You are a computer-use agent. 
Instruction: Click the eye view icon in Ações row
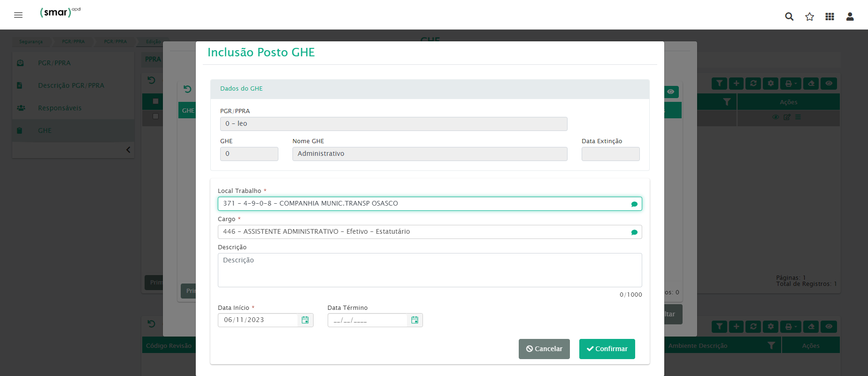776,117
